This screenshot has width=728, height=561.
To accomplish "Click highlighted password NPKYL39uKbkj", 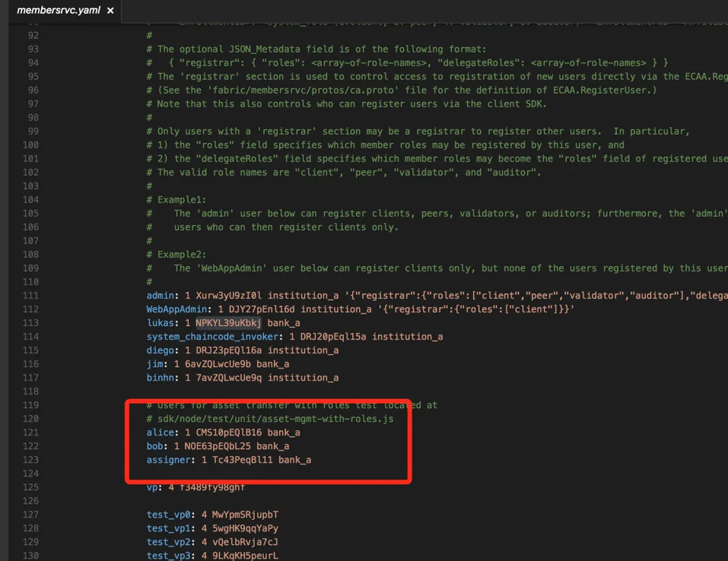I will [x=228, y=323].
